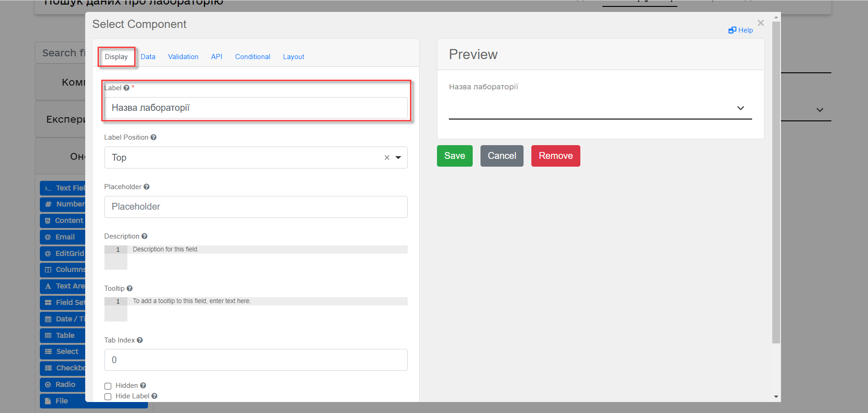
Task: Click the Label Position help icon
Action: (x=153, y=137)
